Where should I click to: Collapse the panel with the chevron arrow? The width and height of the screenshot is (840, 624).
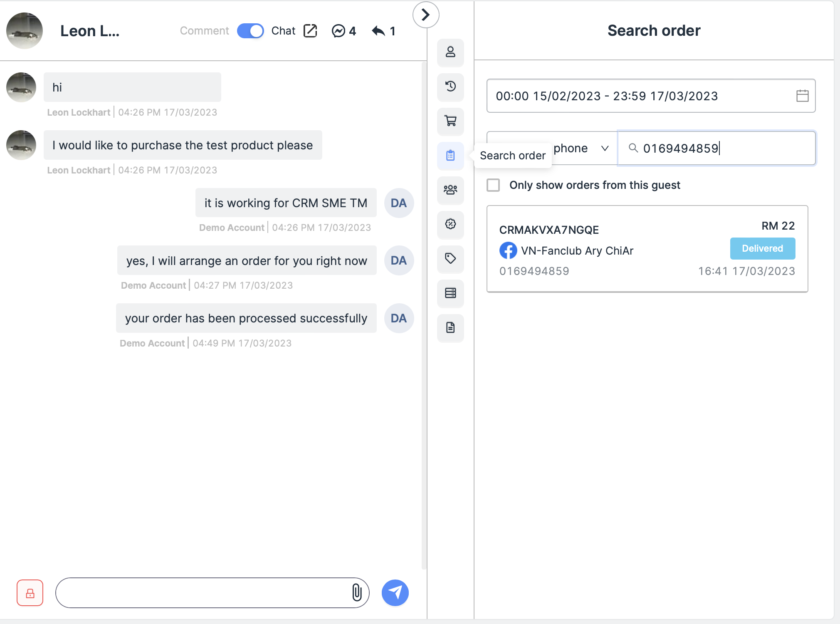425,15
